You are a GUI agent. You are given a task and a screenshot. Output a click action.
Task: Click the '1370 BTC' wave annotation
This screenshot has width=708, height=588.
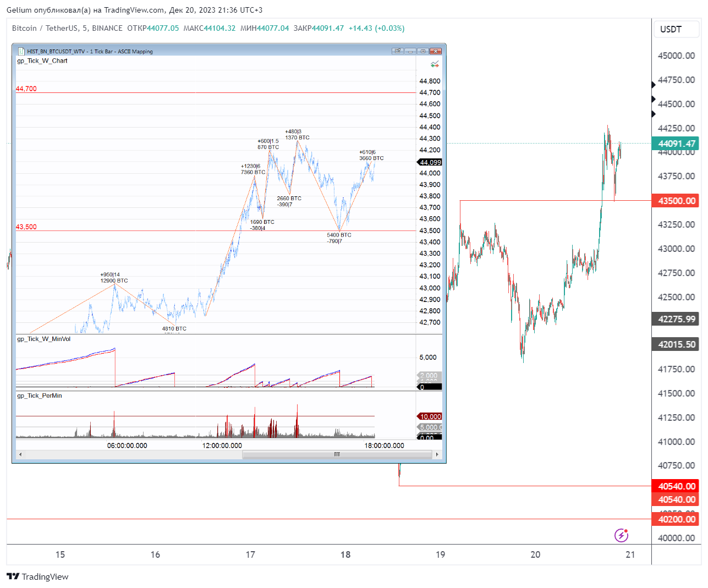(297, 138)
